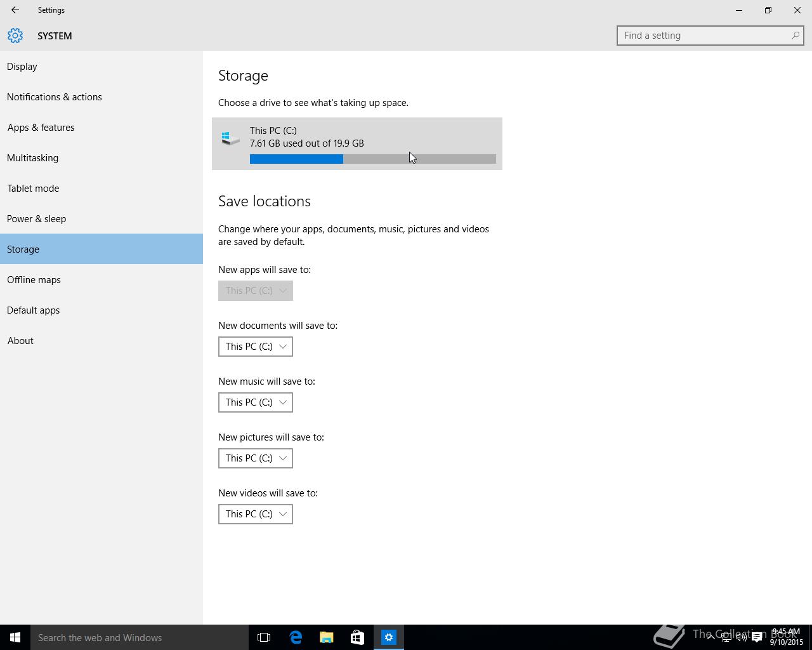
Task: Open the Multitasking settings
Action: [x=101, y=157]
